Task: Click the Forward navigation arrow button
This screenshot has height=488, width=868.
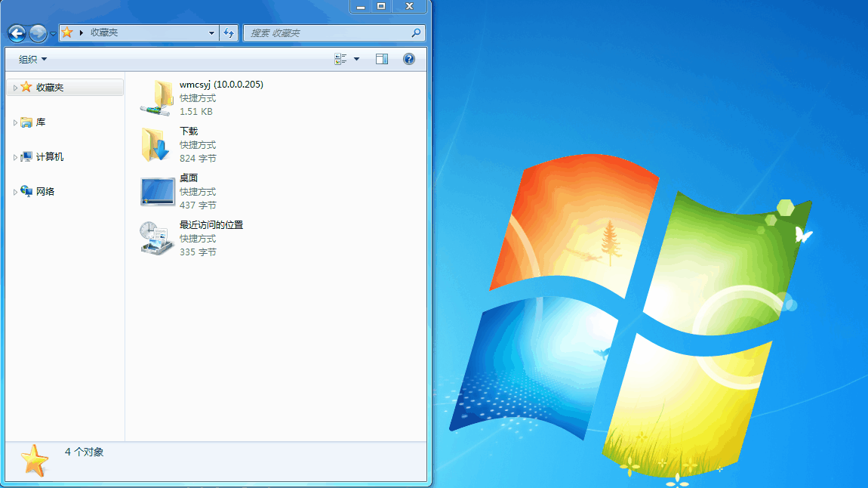Action: pyautogui.click(x=38, y=33)
